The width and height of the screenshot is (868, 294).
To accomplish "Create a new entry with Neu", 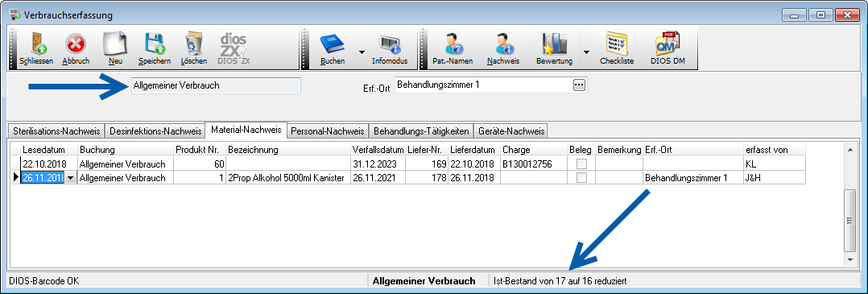I will click(x=116, y=43).
